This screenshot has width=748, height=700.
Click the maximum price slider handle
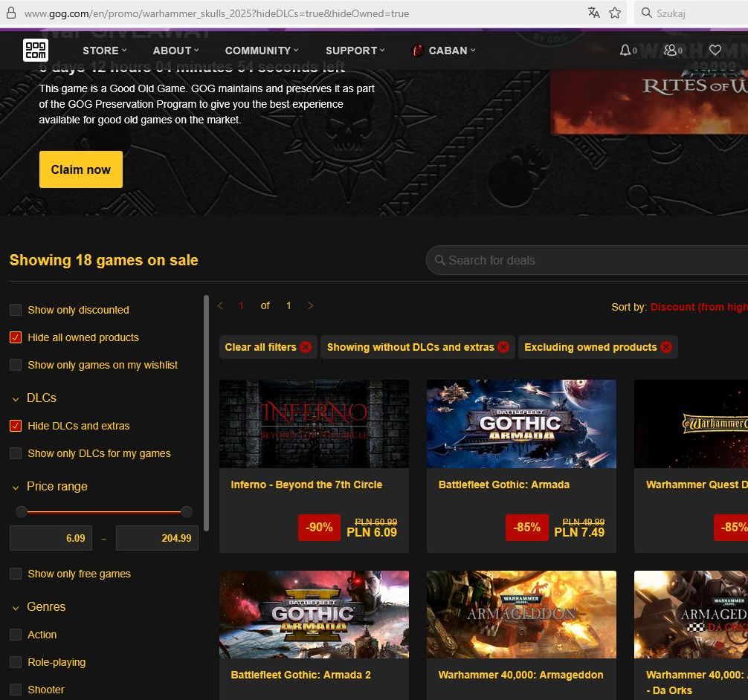point(187,512)
